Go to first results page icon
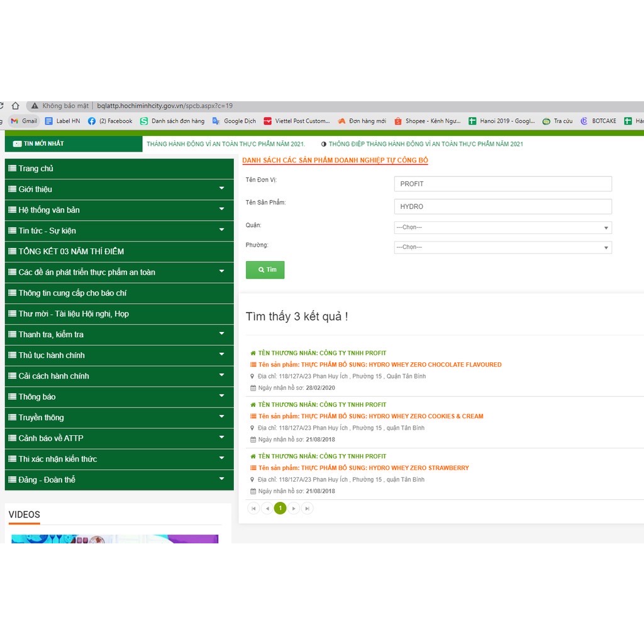This screenshot has height=644, width=644. click(253, 508)
